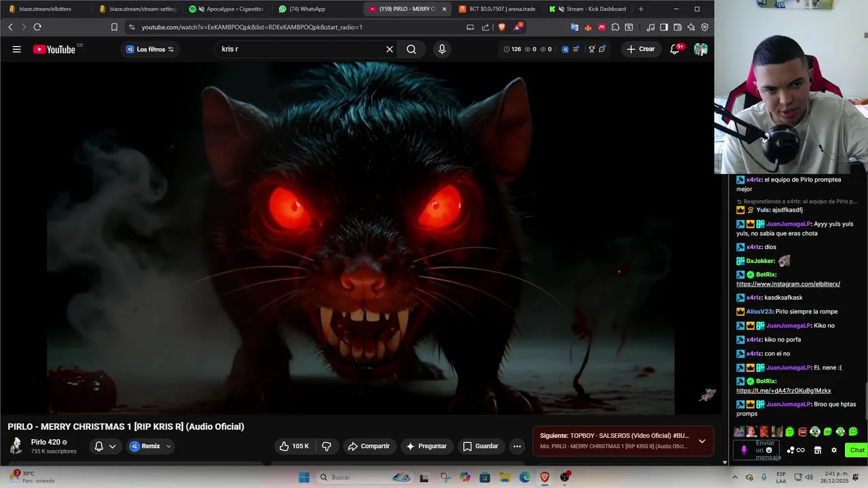Toggle the browser sidebar panel
The image size is (868, 488).
pyautogui.click(x=664, y=27)
